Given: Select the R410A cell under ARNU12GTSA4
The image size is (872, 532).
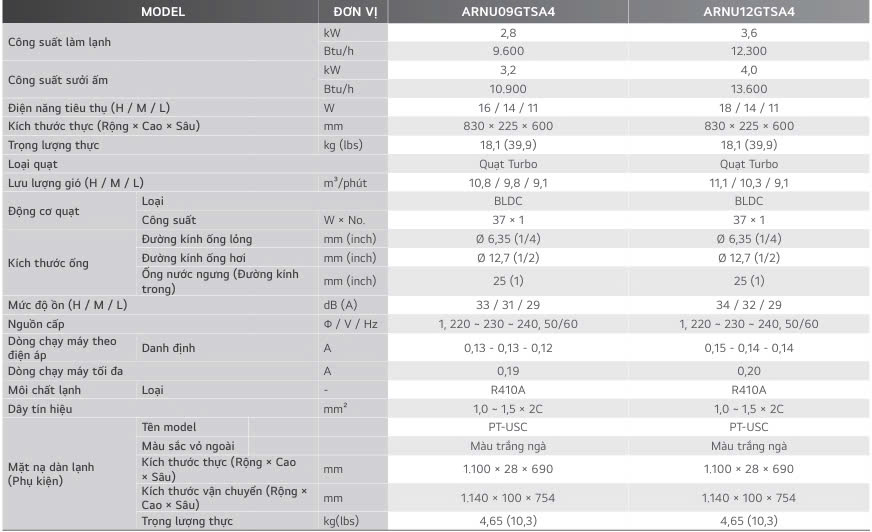Looking at the screenshot, I should (749, 390).
